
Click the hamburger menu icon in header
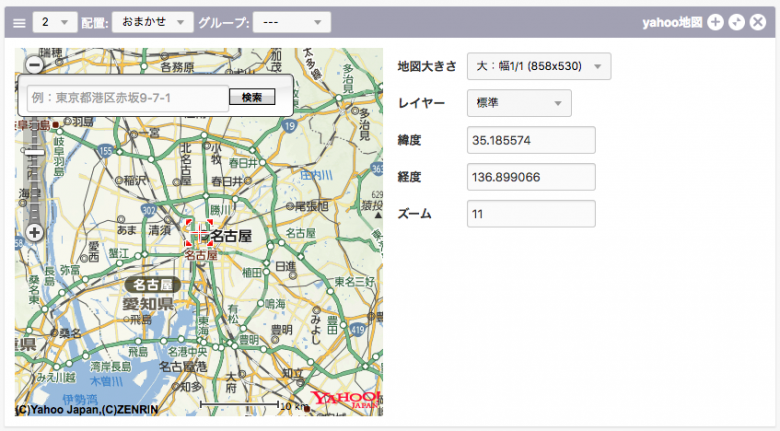pyautogui.click(x=19, y=21)
